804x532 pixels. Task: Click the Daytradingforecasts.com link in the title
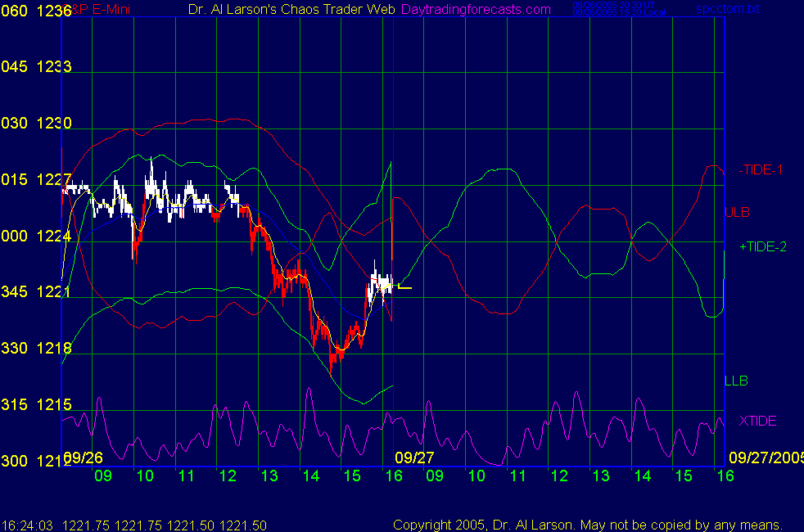476,10
